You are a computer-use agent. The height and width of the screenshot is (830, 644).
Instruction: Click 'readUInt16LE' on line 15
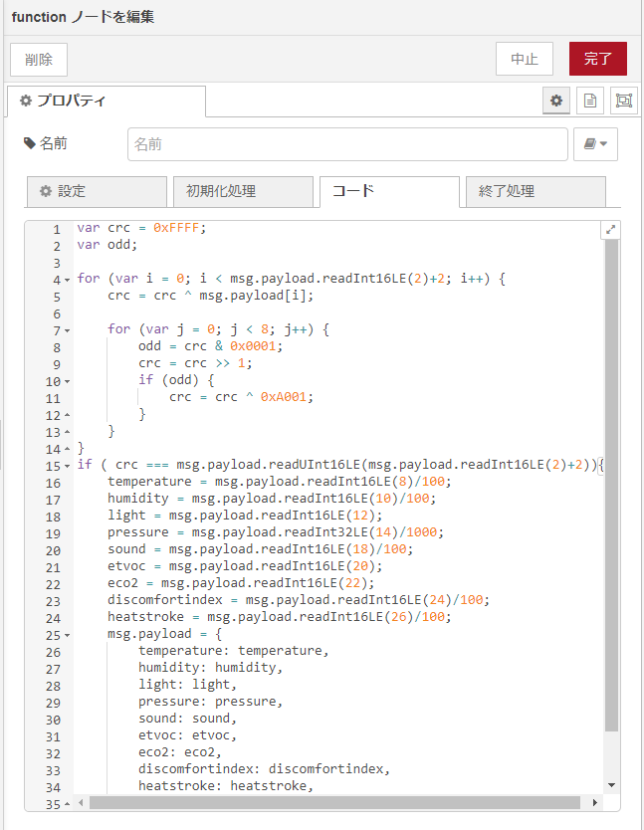(315, 465)
